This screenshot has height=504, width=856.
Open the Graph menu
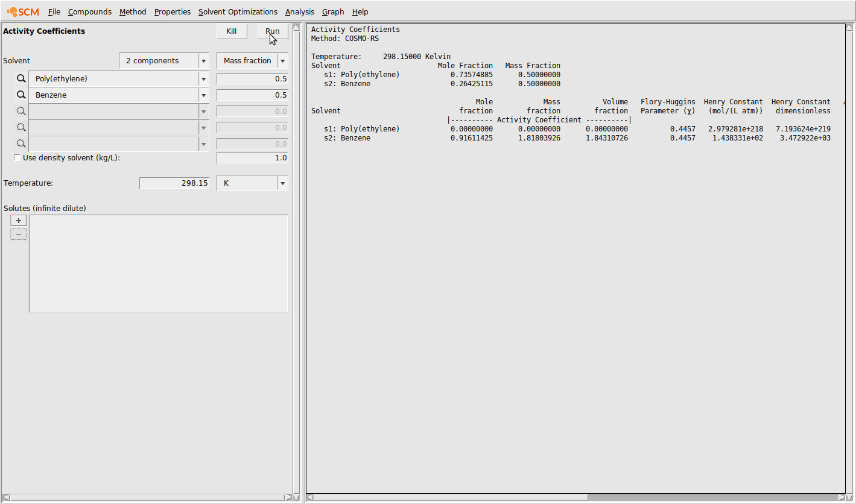click(x=333, y=11)
